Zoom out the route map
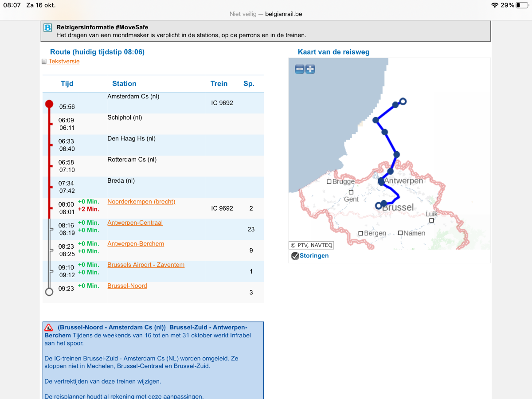 300,69
